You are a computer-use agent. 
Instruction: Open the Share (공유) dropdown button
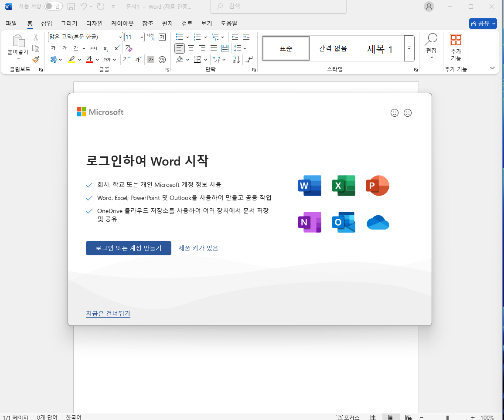click(x=483, y=24)
